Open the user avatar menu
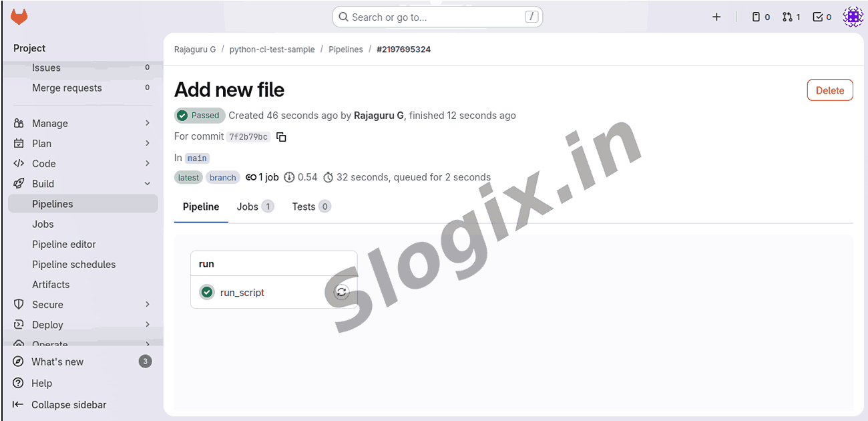Image resolution: width=868 pixels, height=421 pixels. [853, 17]
